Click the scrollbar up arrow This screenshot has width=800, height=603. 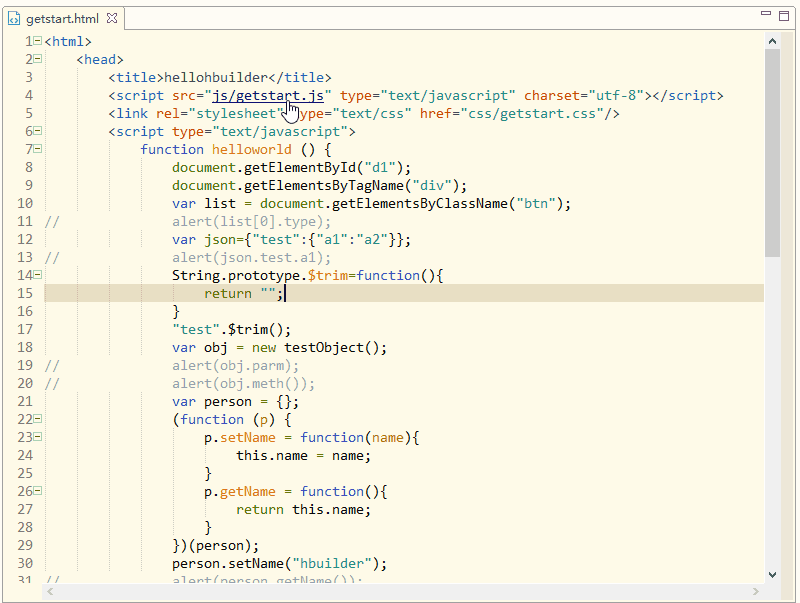(x=772, y=40)
